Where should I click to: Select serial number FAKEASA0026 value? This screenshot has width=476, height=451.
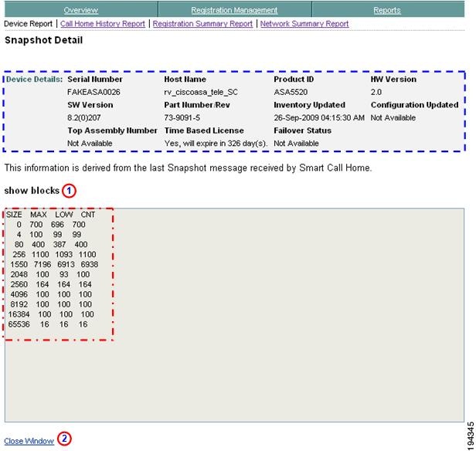tap(93, 92)
